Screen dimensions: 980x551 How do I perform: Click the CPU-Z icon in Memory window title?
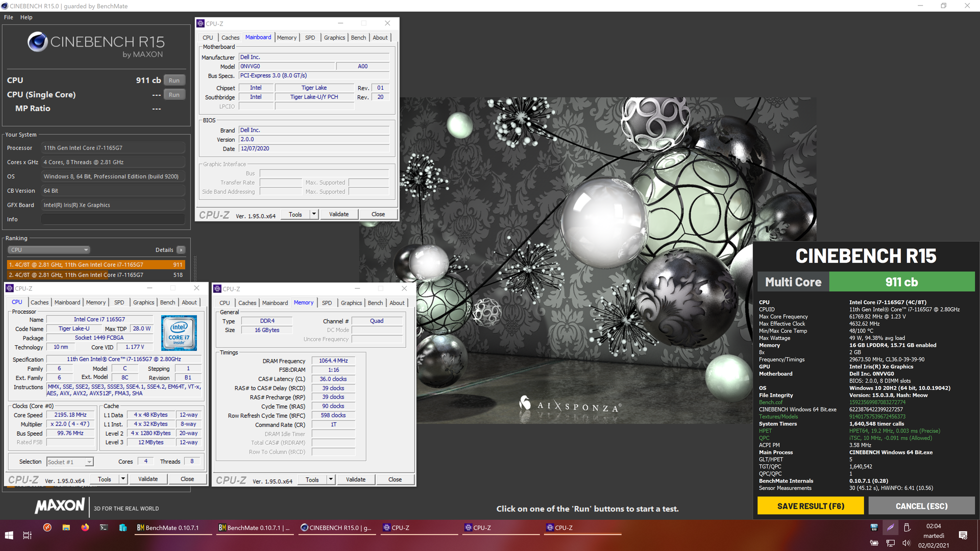(217, 289)
